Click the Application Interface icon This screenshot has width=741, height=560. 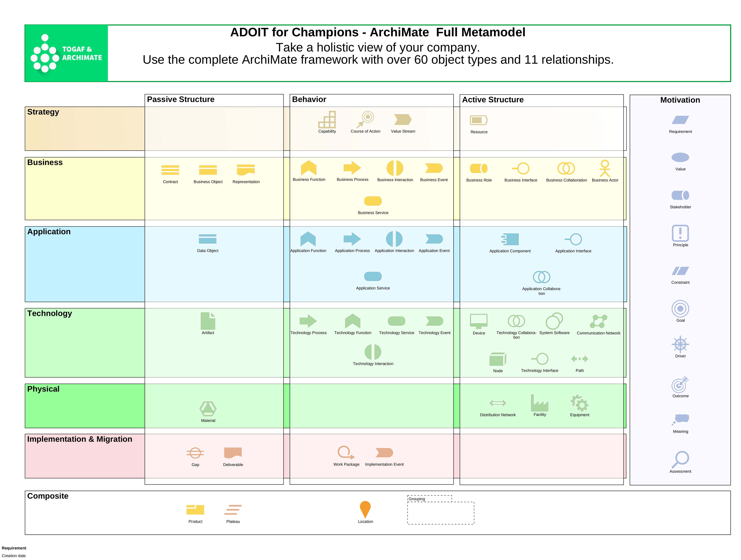tap(573, 239)
